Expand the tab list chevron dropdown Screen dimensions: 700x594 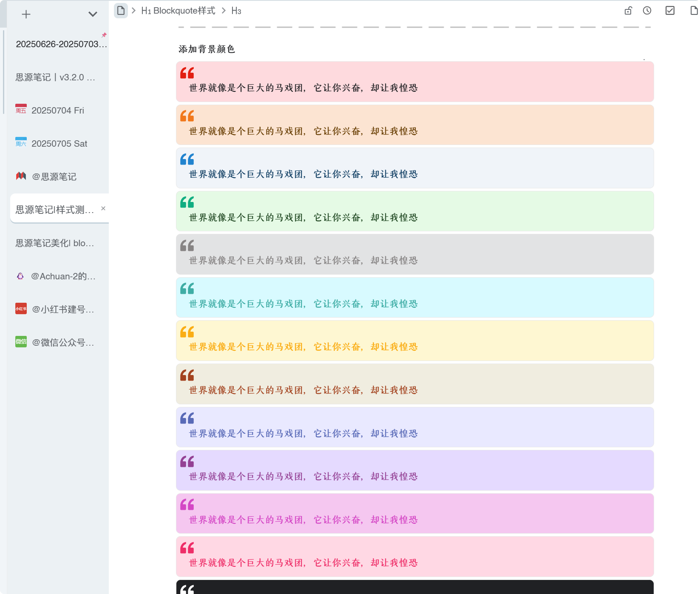coord(93,14)
